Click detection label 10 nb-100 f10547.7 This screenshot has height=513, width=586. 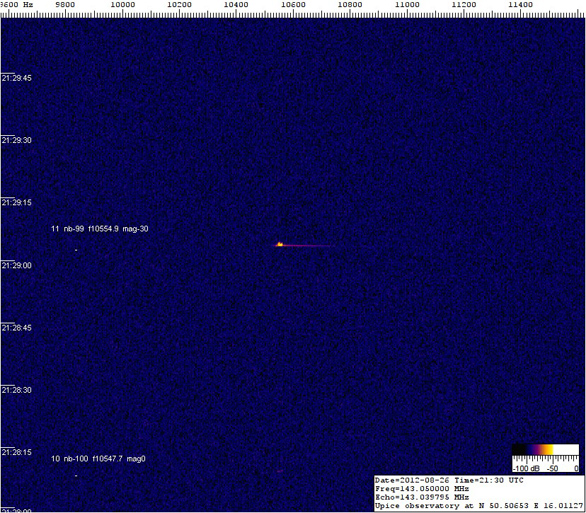click(x=98, y=458)
